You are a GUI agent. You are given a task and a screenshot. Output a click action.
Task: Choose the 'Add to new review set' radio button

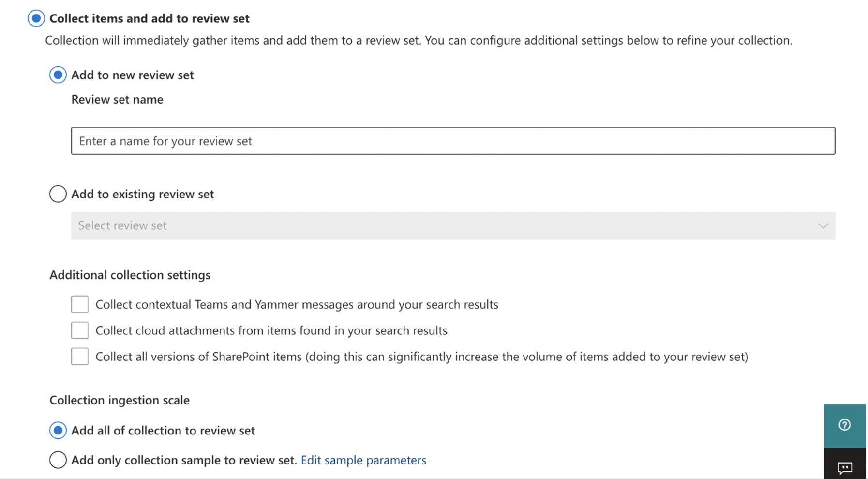pyautogui.click(x=58, y=75)
